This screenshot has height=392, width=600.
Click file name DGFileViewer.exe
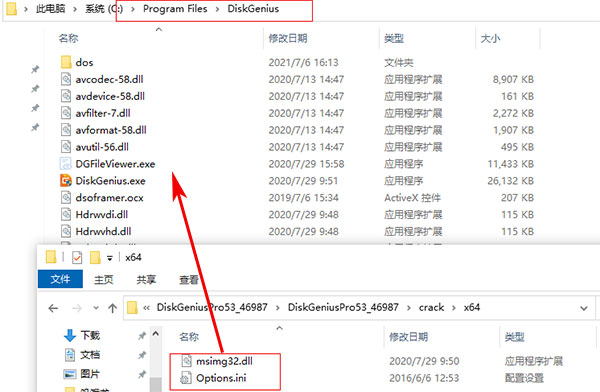click(115, 164)
